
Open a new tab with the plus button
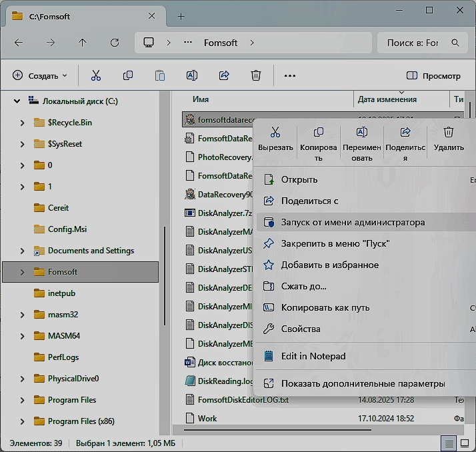tap(181, 17)
